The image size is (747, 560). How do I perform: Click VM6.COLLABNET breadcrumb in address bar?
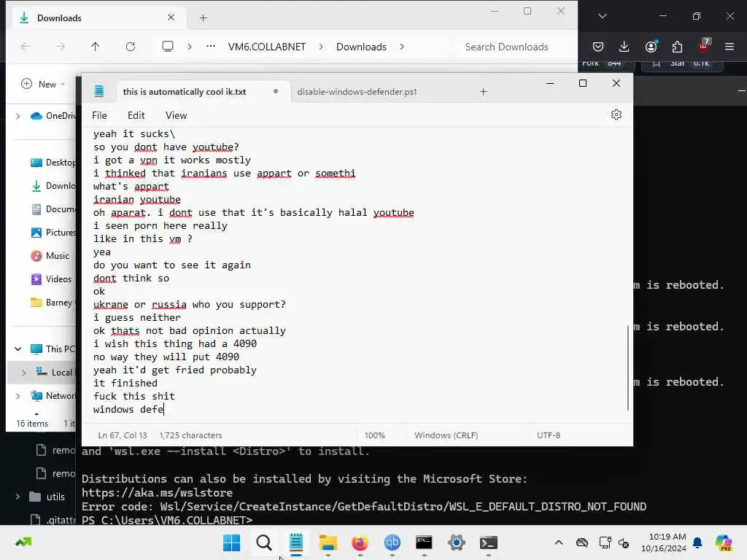267,47
